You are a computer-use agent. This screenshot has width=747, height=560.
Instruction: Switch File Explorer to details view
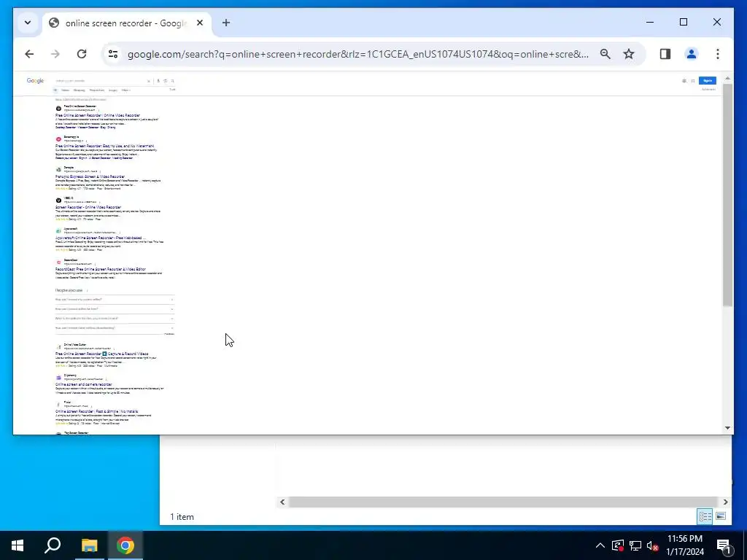705,516
